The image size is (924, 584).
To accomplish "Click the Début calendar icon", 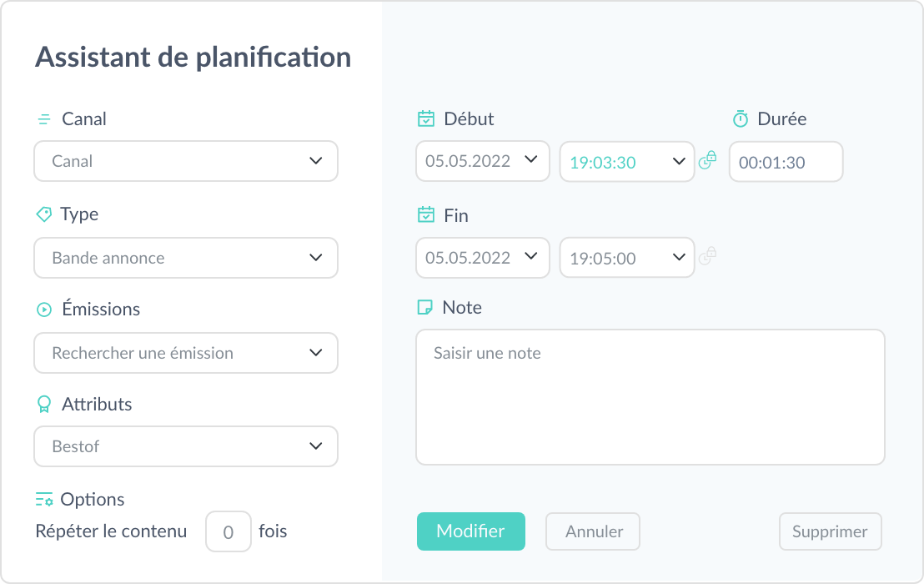I will pos(426,119).
